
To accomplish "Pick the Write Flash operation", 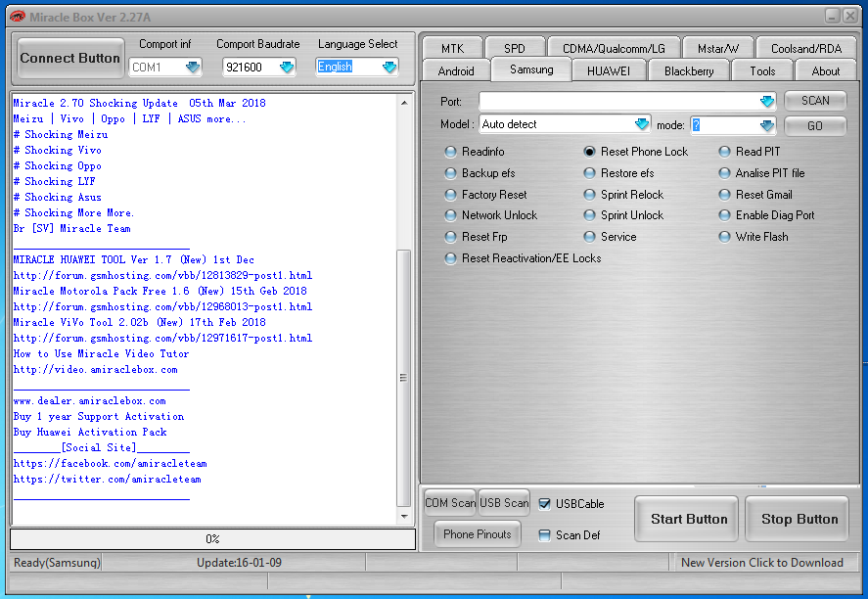I will pyautogui.click(x=724, y=236).
